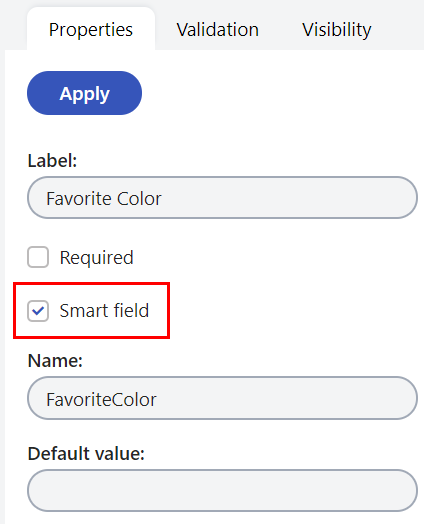Click the 'Default value:' field heading
The image size is (424, 524).
(86, 454)
